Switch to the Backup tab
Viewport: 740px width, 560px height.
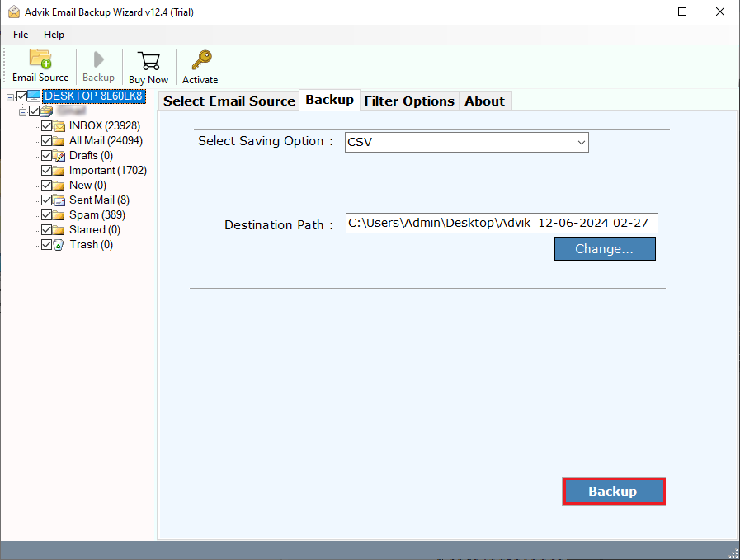click(x=329, y=100)
